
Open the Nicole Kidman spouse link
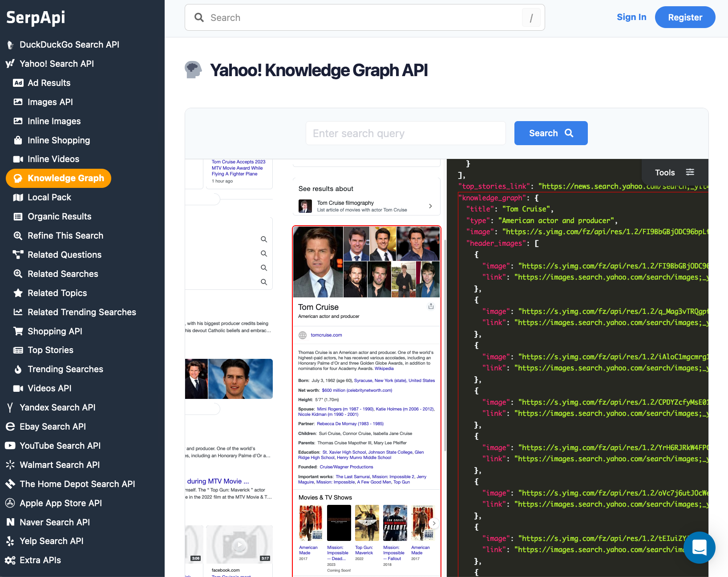coord(328,414)
